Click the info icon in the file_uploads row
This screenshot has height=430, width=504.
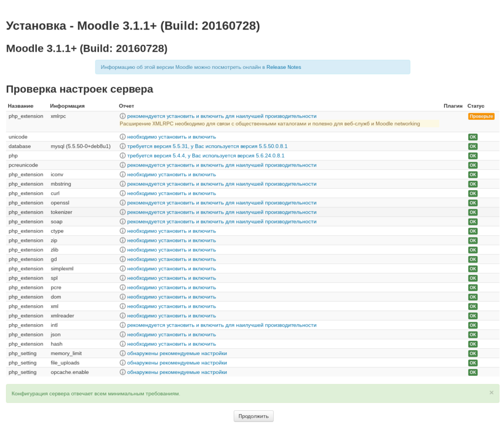123,363
